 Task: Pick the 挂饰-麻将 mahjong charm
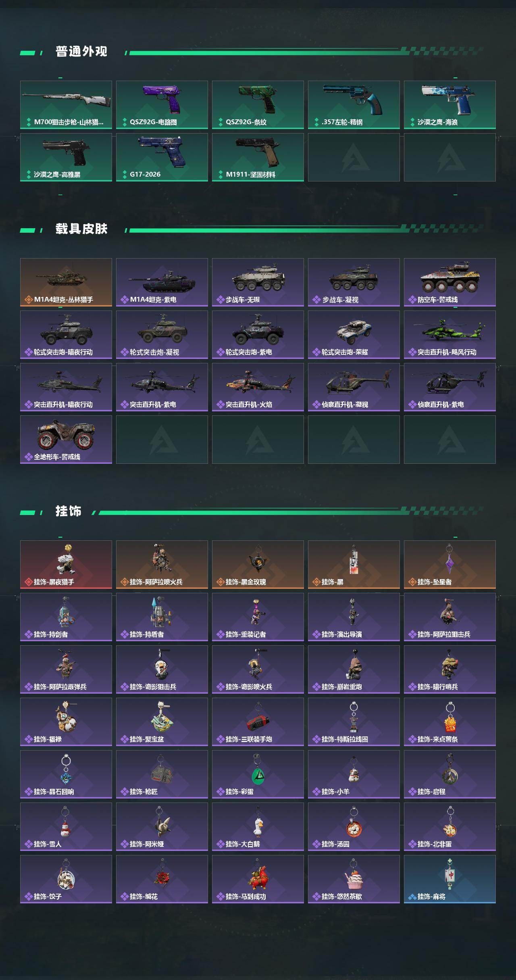(x=450, y=879)
